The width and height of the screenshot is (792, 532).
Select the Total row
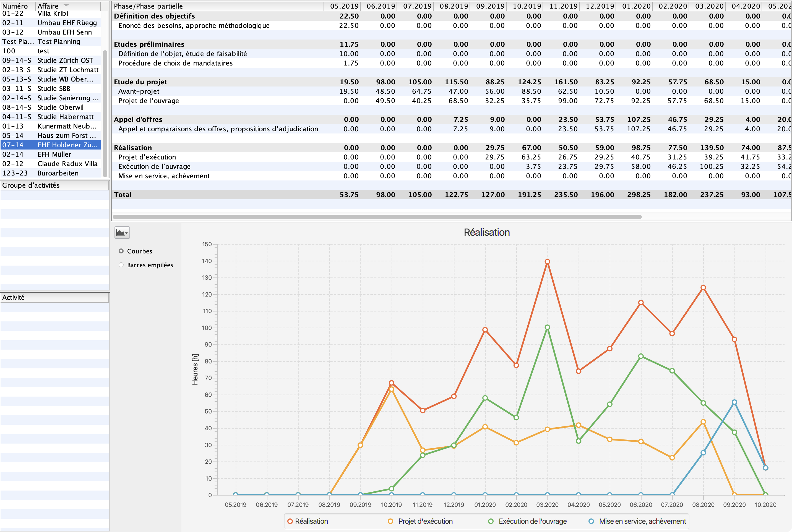[452, 195]
